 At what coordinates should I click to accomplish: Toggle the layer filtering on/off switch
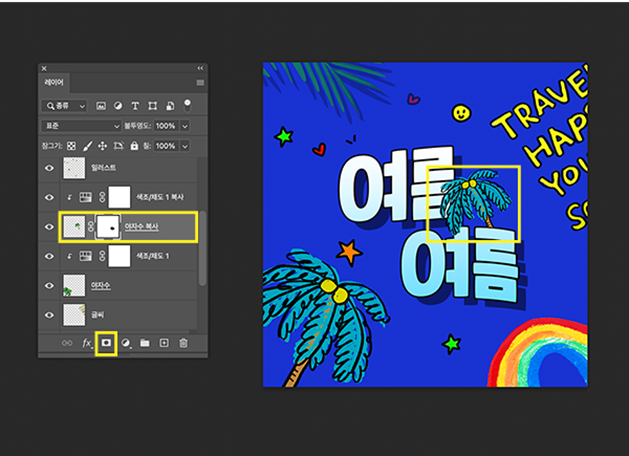187,105
